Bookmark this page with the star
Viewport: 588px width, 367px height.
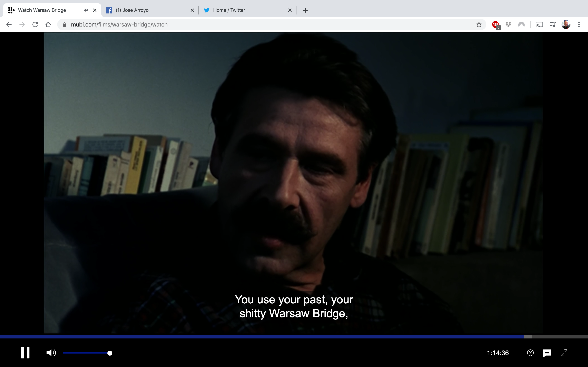[x=479, y=24]
